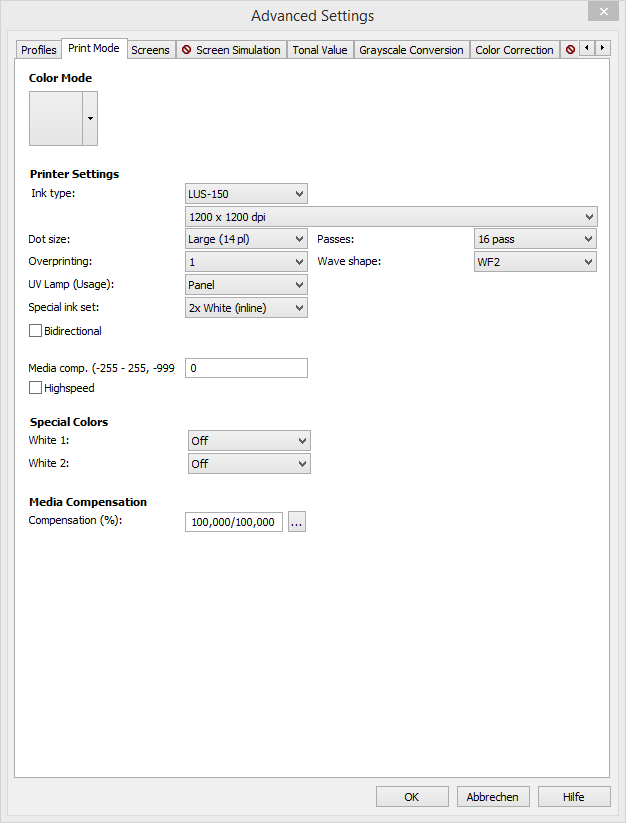Expand the Ink type dropdown
The width and height of the screenshot is (626, 823).
click(x=246, y=194)
